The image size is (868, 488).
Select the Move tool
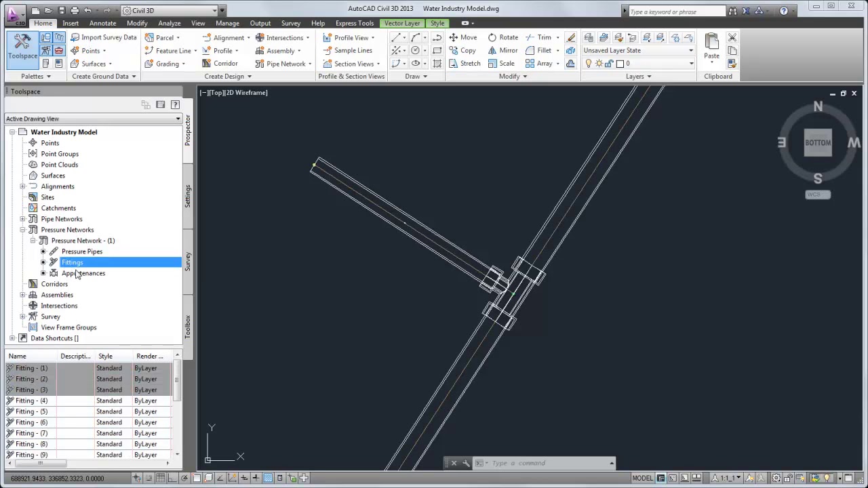pyautogui.click(x=462, y=37)
